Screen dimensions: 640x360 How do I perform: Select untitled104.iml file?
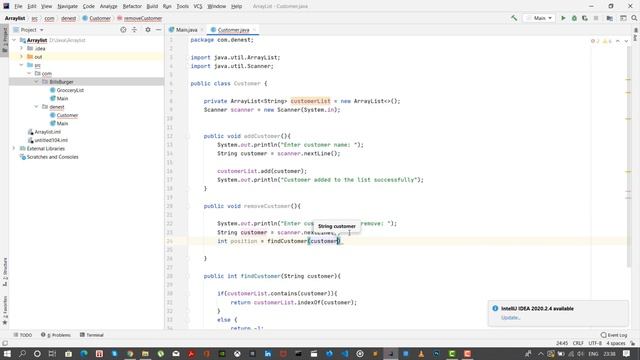(51, 140)
